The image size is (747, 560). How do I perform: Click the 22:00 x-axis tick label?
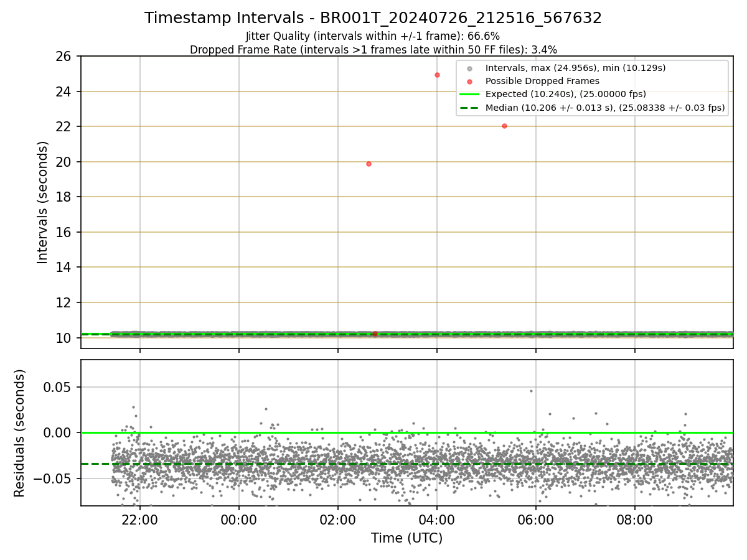tap(140, 519)
